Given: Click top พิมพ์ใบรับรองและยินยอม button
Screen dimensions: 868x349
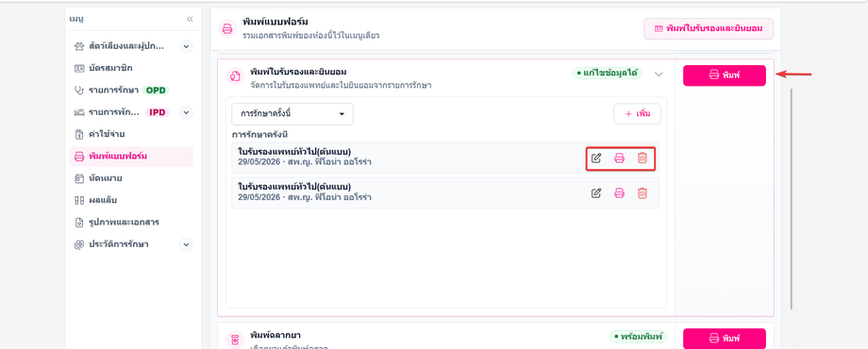Looking at the screenshot, I should tap(708, 28).
